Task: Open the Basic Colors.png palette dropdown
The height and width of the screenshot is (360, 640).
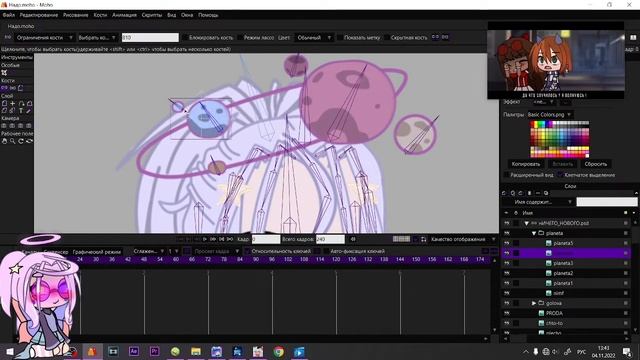Action: click(549, 115)
